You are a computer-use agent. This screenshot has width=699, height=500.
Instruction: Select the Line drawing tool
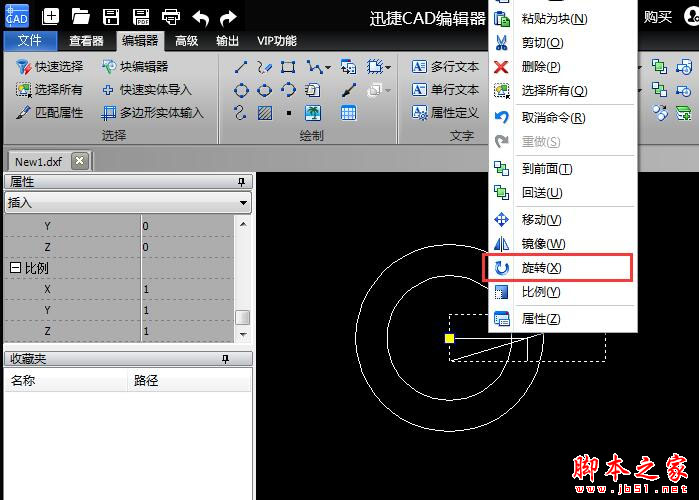tap(241, 67)
